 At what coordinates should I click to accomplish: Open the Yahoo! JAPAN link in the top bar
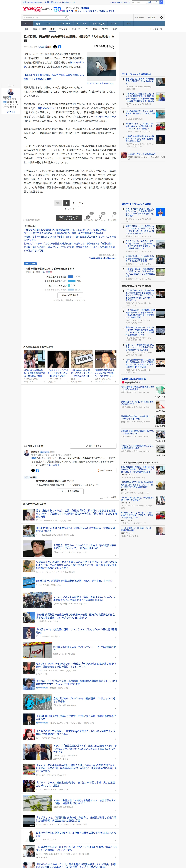click(x=116, y=2)
